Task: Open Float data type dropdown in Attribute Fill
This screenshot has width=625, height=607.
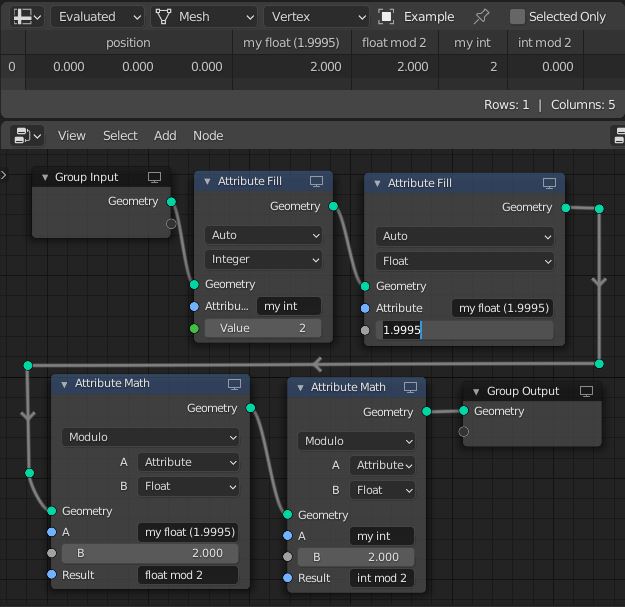Action: tap(464, 261)
